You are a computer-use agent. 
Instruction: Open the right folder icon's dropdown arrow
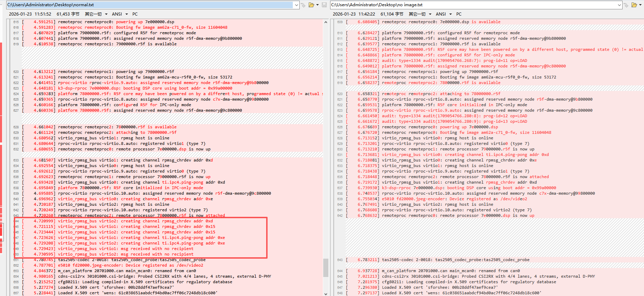[x=641, y=5]
